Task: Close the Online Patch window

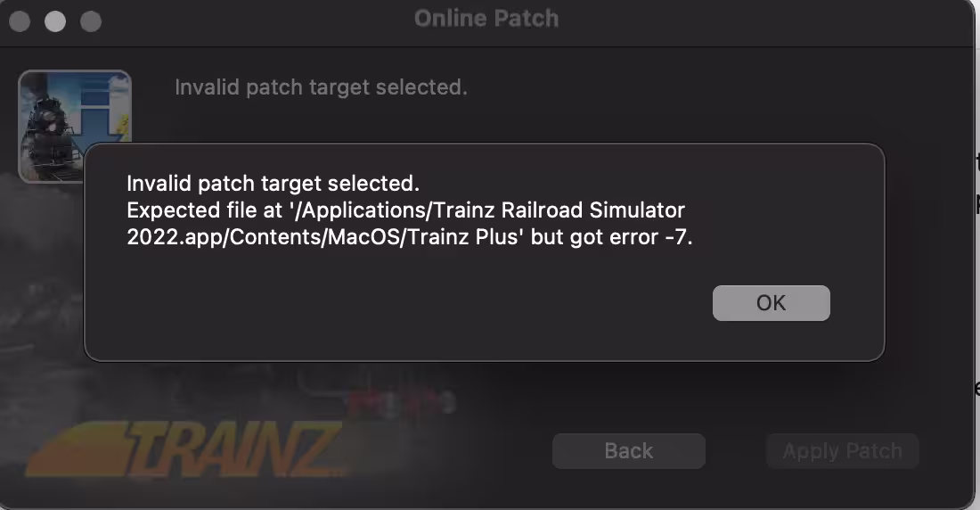Action: click(20, 21)
